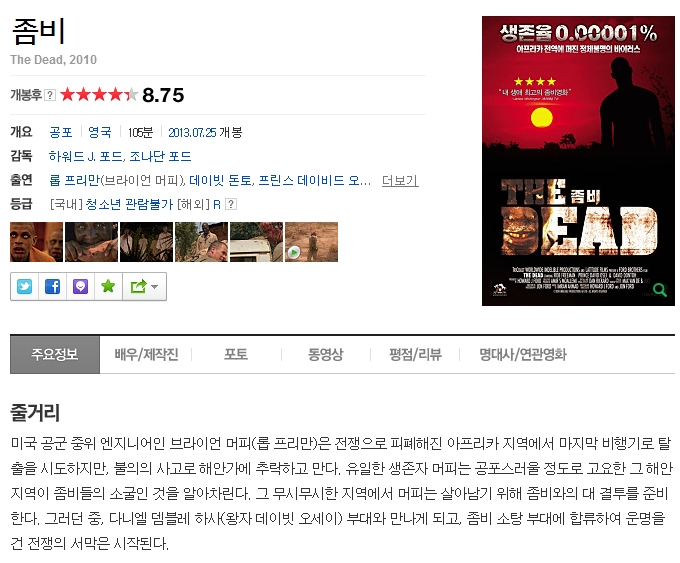
Task: Click the 청소년 관람불가 rating link
Action: [x=129, y=204]
